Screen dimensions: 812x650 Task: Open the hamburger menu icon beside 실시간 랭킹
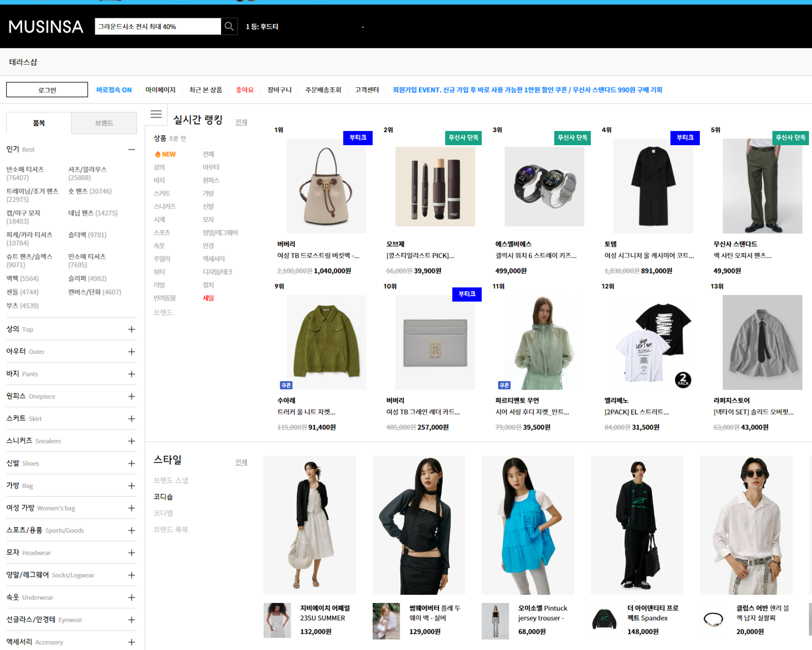click(x=156, y=114)
